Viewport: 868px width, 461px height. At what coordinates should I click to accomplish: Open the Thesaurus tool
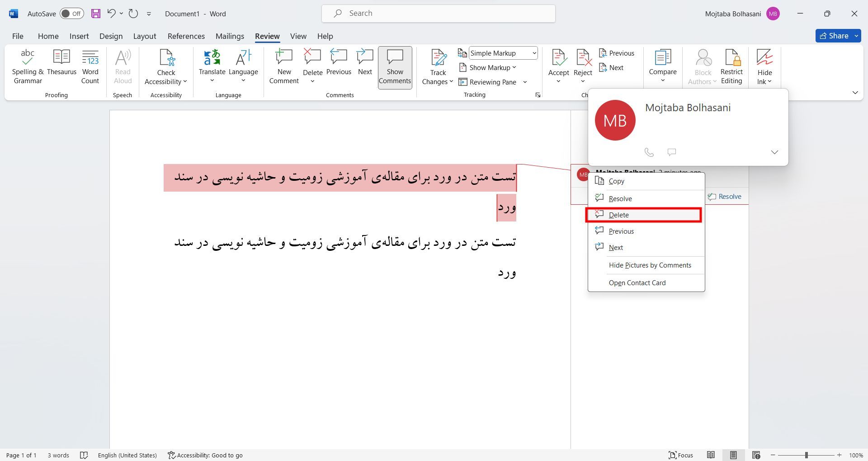click(x=61, y=62)
